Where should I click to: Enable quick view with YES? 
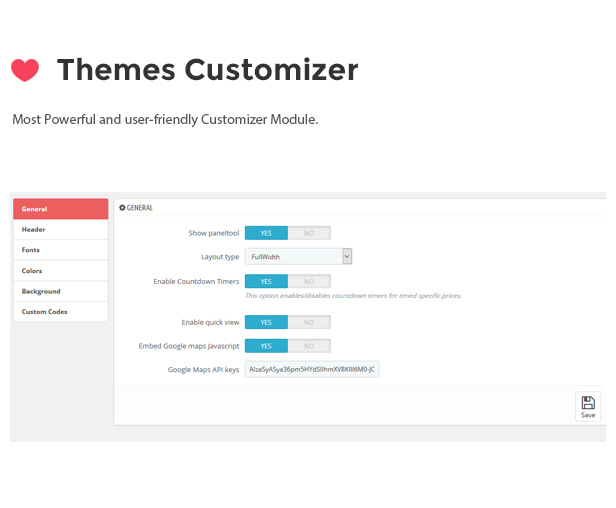pyautogui.click(x=266, y=322)
